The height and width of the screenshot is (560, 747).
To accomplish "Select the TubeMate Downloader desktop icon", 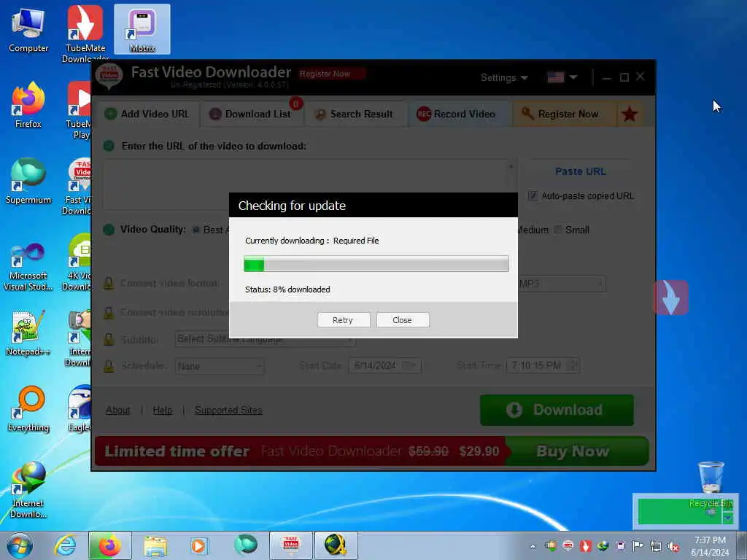I will pos(85,34).
